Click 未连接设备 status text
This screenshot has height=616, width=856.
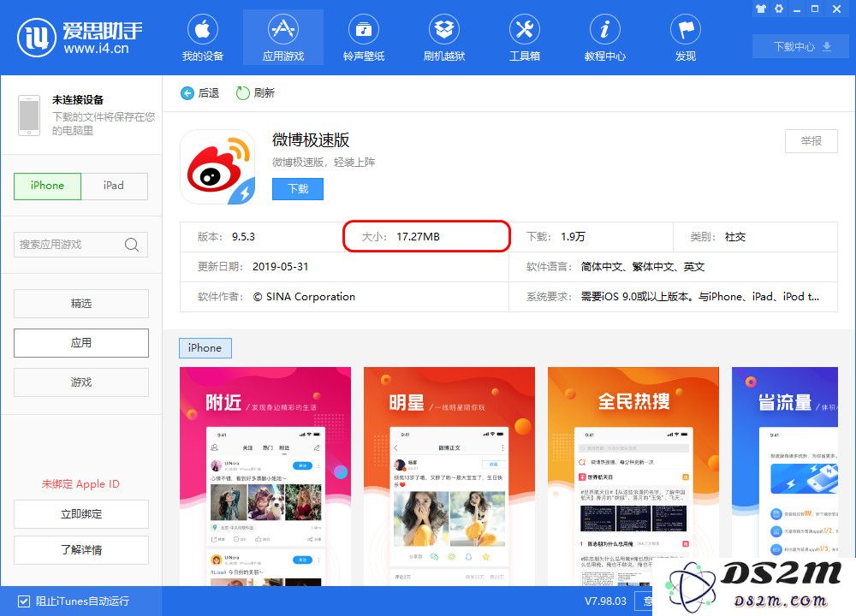tap(78, 100)
